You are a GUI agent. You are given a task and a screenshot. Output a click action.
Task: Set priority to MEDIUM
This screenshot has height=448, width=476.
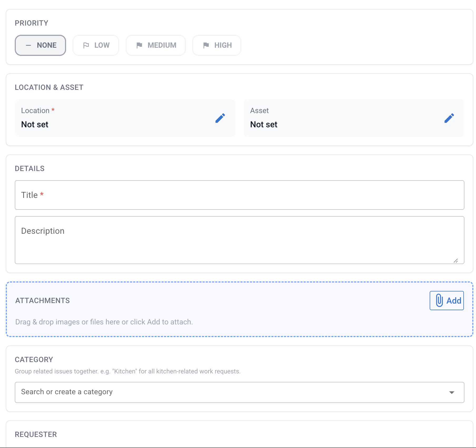[156, 45]
